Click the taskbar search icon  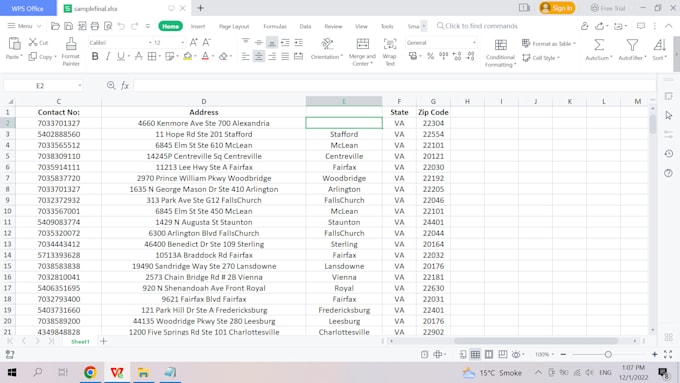click(x=38, y=372)
